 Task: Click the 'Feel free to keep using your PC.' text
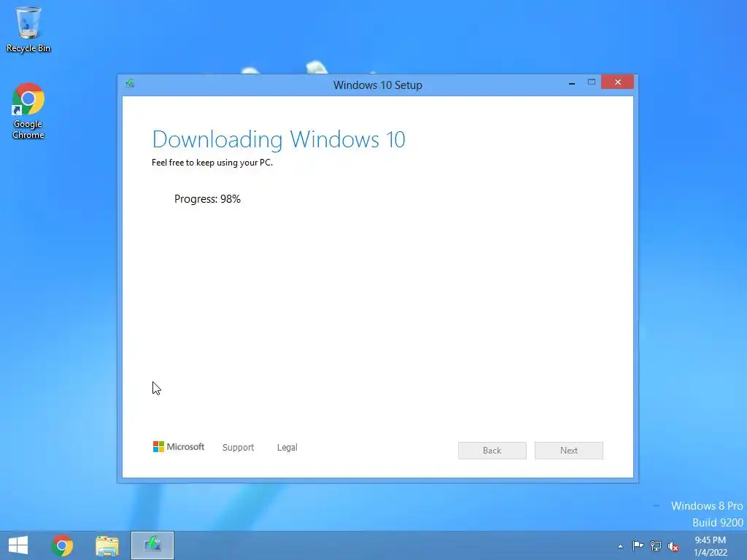212,163
